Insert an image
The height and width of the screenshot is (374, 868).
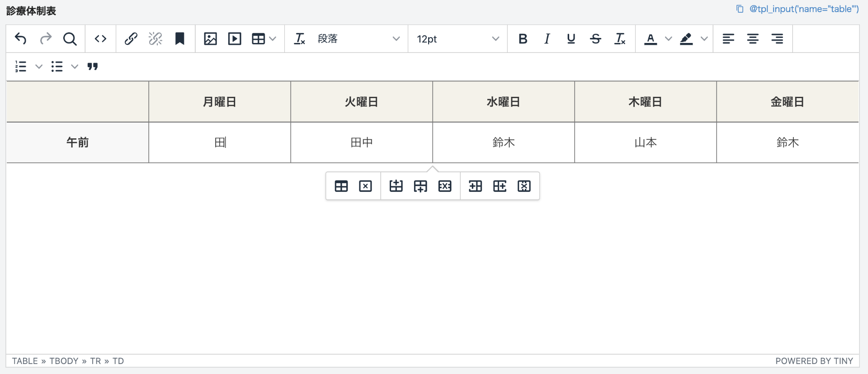(x=210, y=39)
